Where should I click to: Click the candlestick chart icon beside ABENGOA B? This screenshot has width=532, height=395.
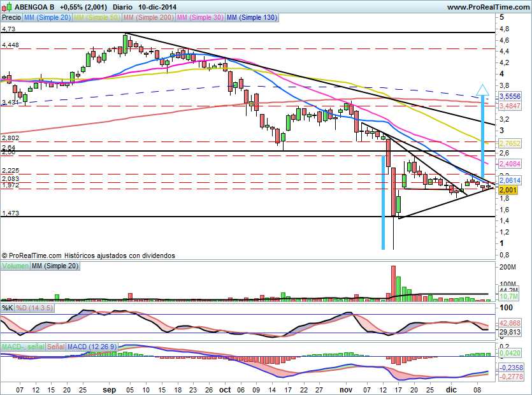click(7, 7)
